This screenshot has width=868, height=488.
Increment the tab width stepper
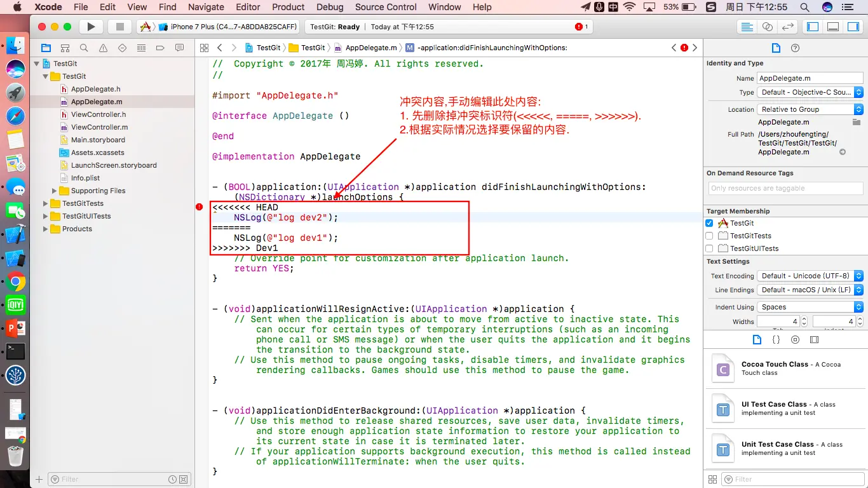coord(804,319)
